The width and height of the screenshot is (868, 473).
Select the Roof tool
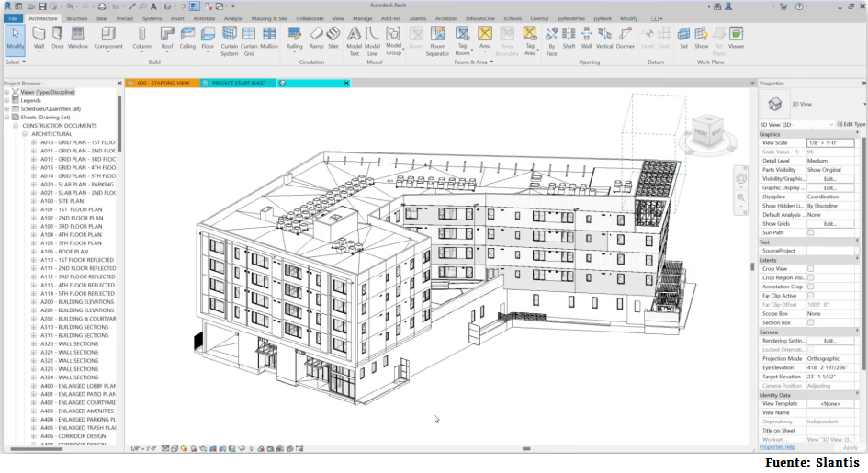point(166,39)
